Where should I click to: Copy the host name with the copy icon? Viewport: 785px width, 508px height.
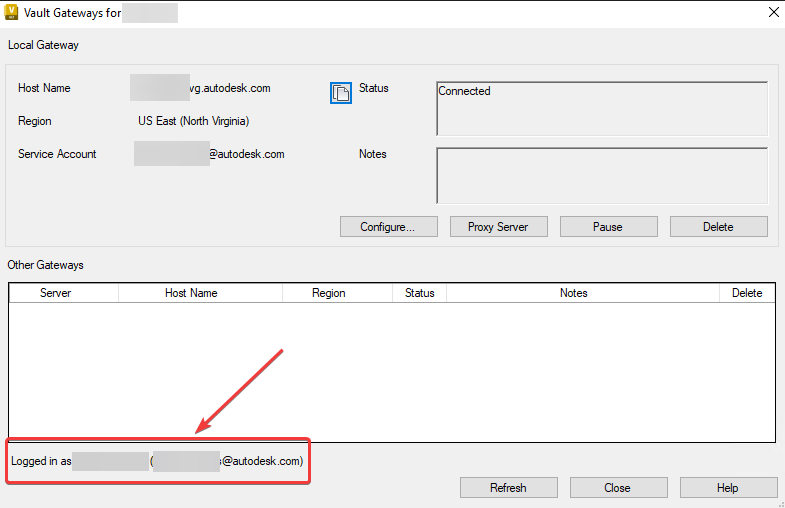coord(340,93)
